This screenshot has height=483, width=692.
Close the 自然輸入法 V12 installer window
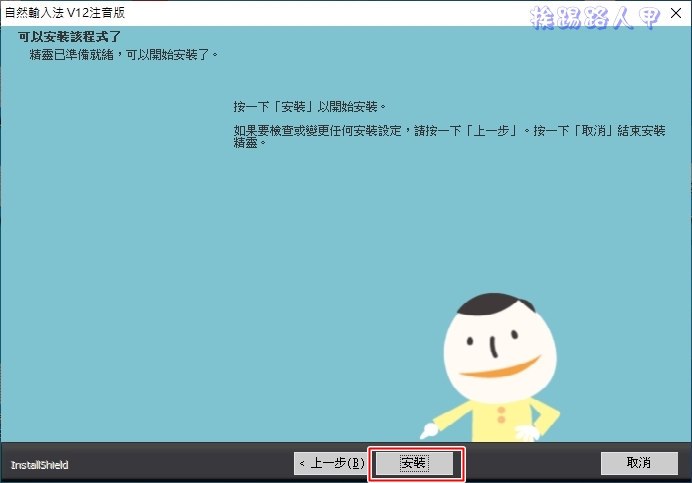point(676,13)
